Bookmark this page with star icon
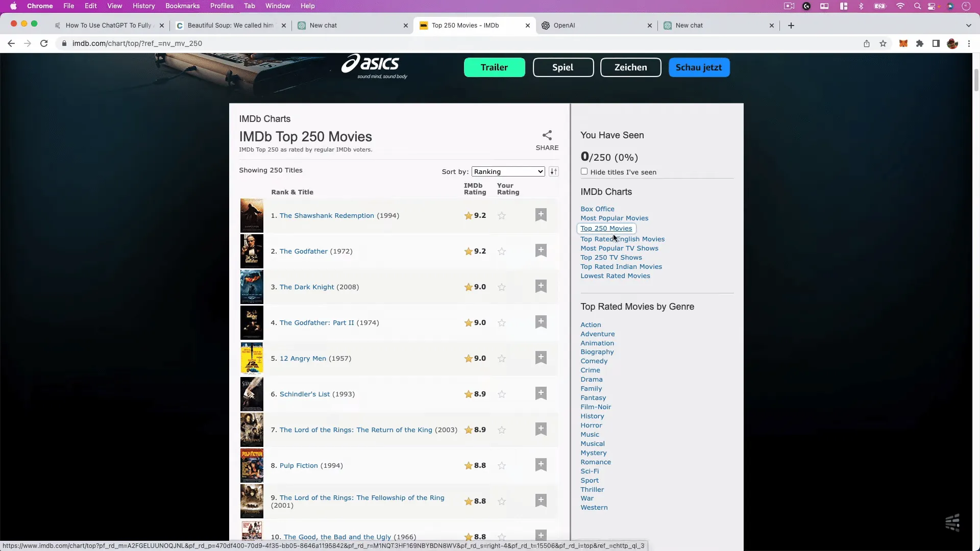The image size is (980, 551). [x=883, y=43]
